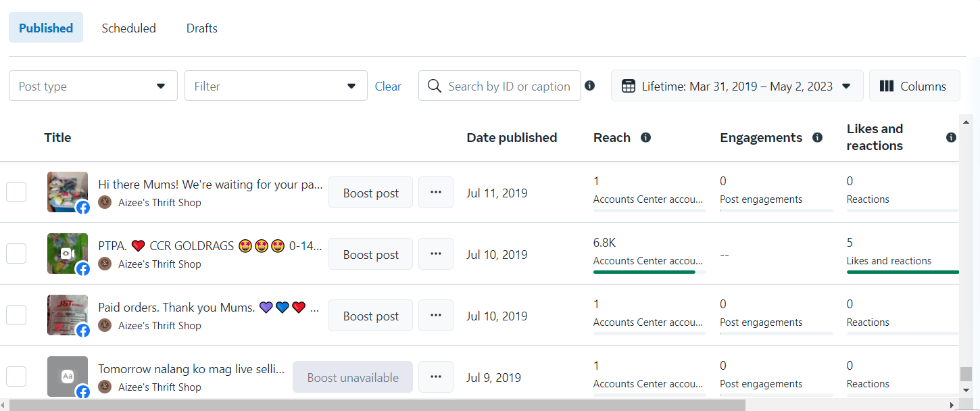Viewport: 980px width, 411px height.
Task: Click the Likes and reactions info icon
Action: pos(951,138)
